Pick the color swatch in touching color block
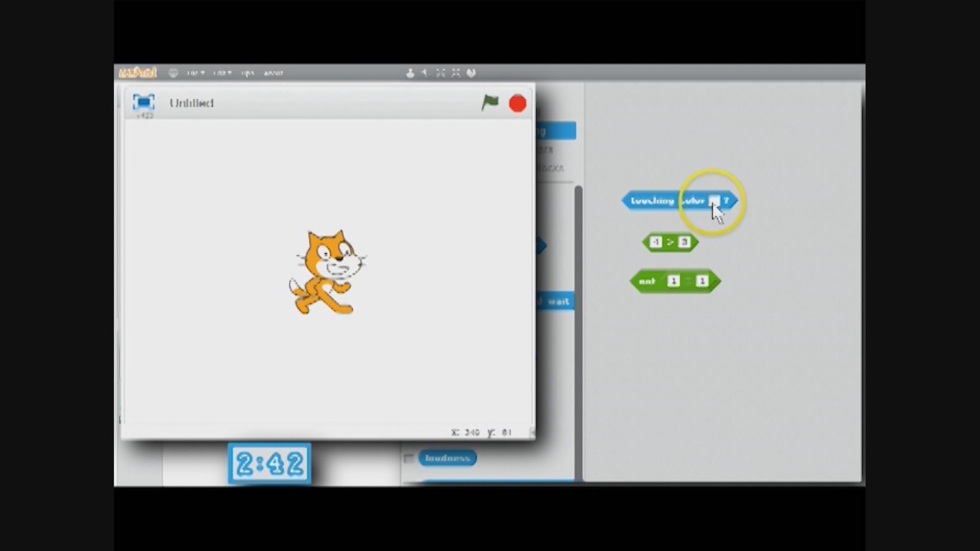Screen dimensions: 980x551 [715, 201]
